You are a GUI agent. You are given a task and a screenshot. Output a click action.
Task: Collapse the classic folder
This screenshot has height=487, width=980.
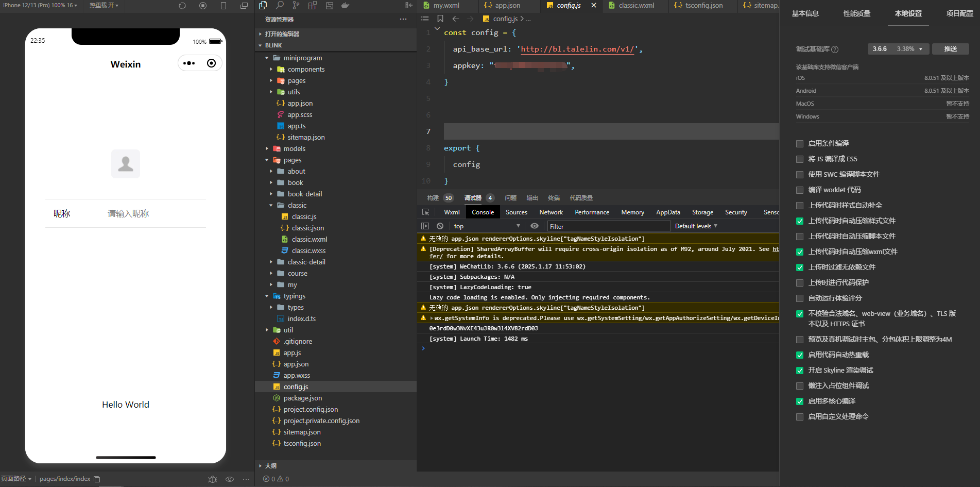tap(297, 206)
